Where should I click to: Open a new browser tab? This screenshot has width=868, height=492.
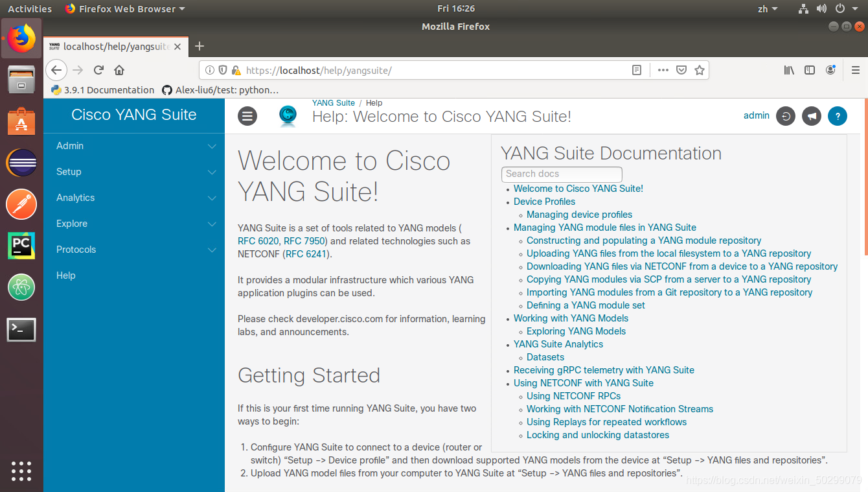tap(200, 46)
